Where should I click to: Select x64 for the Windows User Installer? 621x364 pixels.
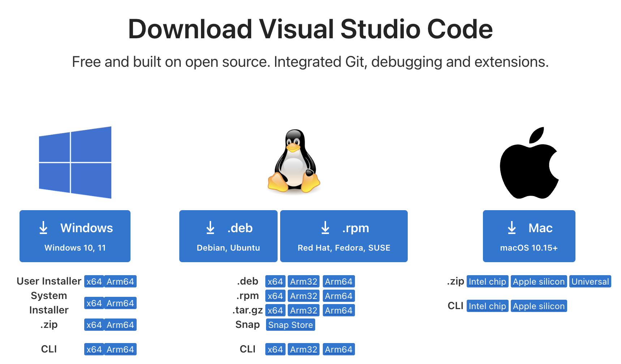(94, 281)
